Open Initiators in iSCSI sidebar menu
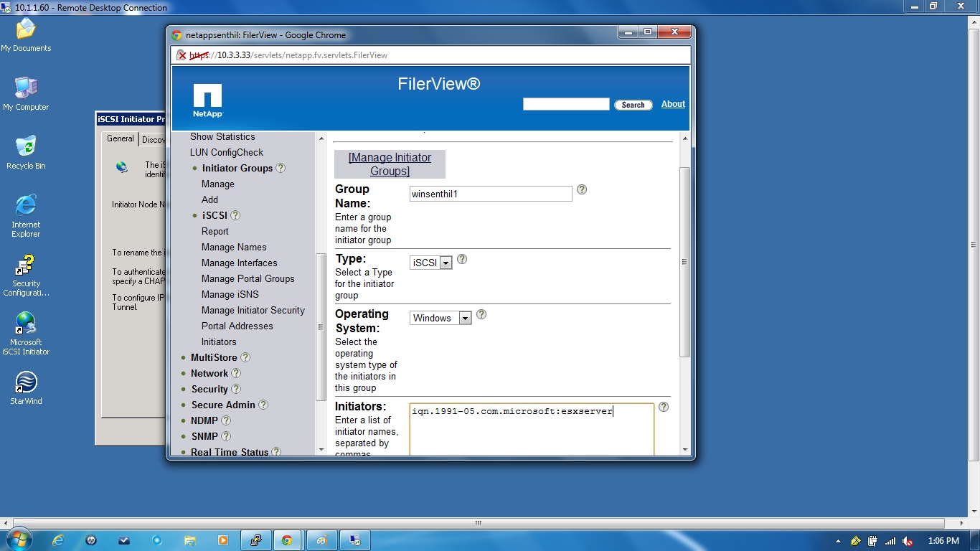 tap(219, 342)
